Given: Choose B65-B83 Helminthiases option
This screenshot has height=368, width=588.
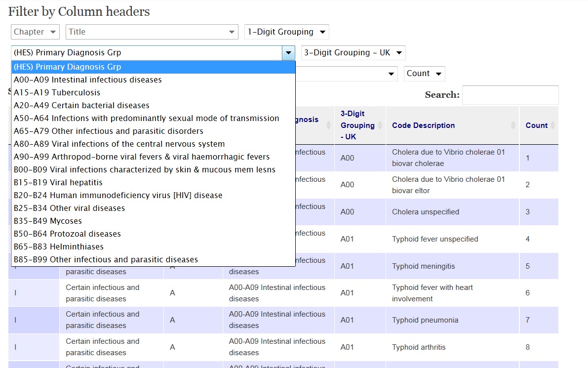Looking at the screenshot, I should [x=59, y=246].
